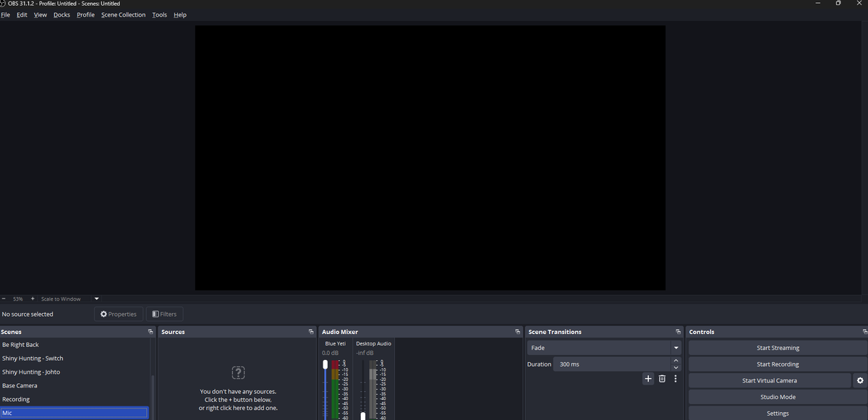Click the Properties button with gear icon

click(119, 314)
